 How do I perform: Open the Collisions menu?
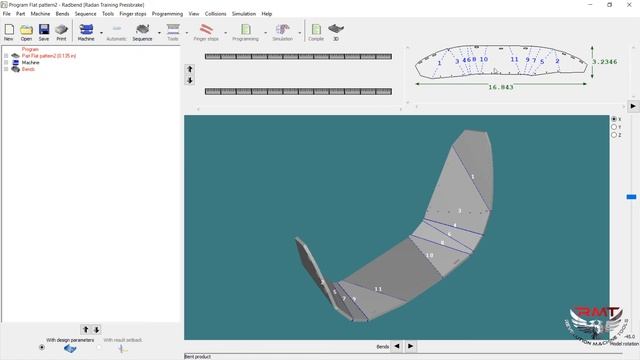point(216,14)
